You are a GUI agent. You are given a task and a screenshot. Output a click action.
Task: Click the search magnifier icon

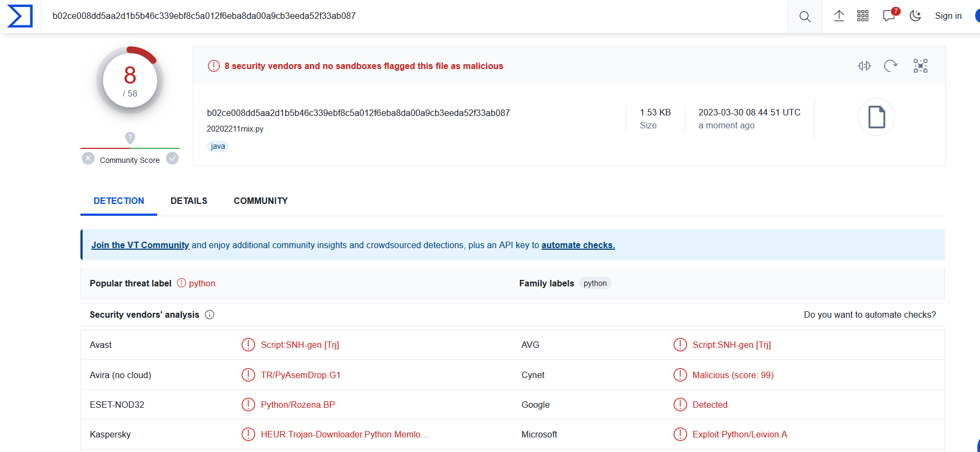pyautogui.click(x=805, y=16)
